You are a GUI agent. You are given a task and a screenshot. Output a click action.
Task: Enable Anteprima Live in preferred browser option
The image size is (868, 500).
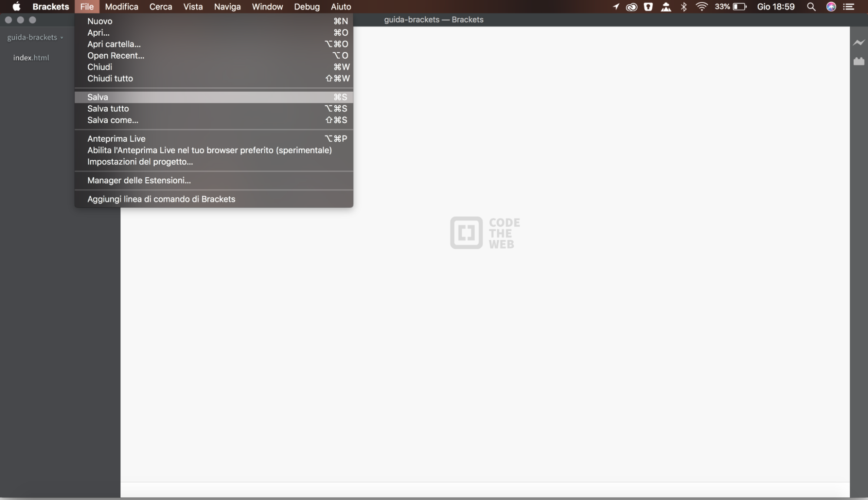point(209,150)
